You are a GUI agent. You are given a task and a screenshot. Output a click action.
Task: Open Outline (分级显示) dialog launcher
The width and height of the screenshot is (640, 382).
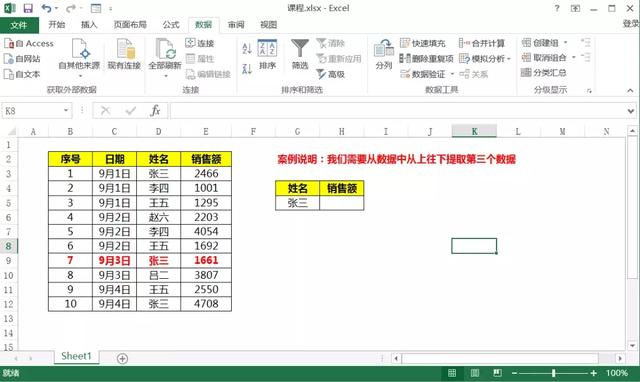pos(589,91)
